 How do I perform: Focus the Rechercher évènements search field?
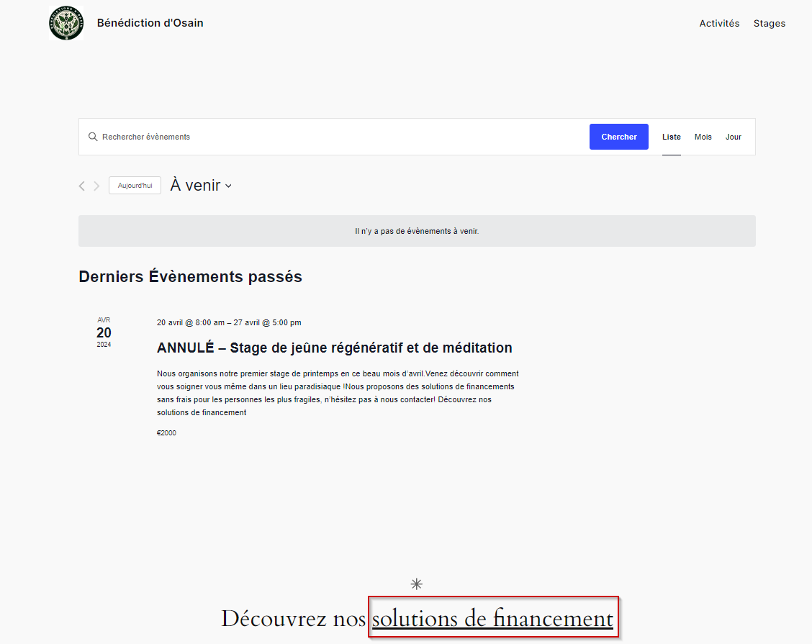point(338,137)
